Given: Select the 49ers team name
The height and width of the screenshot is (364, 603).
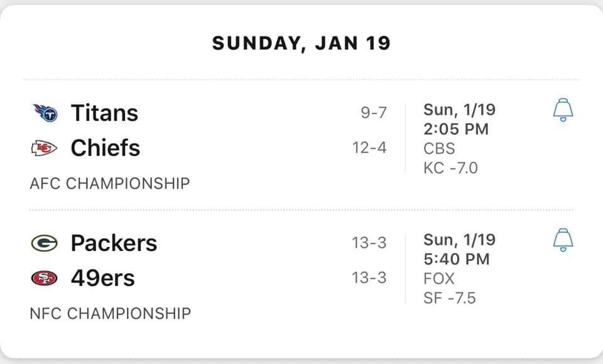Looking at the screenshot, I should point(102,278).
